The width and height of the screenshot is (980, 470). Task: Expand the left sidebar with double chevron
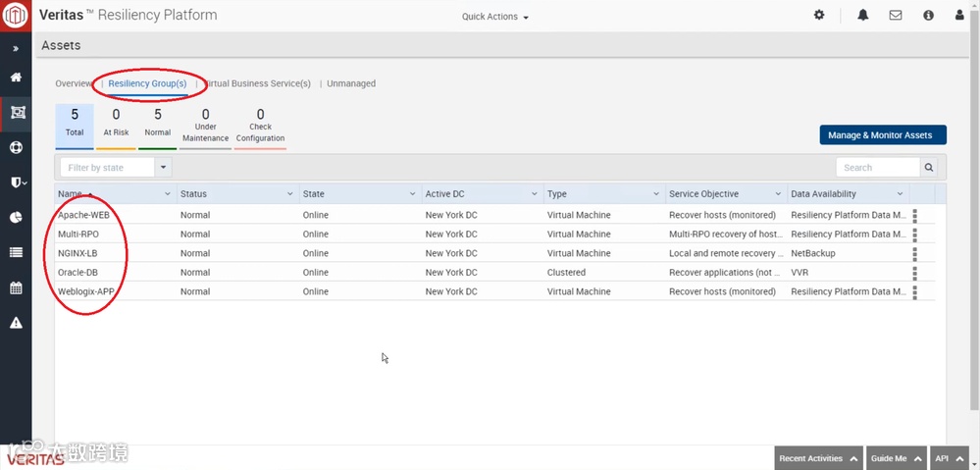coord(16,48)
